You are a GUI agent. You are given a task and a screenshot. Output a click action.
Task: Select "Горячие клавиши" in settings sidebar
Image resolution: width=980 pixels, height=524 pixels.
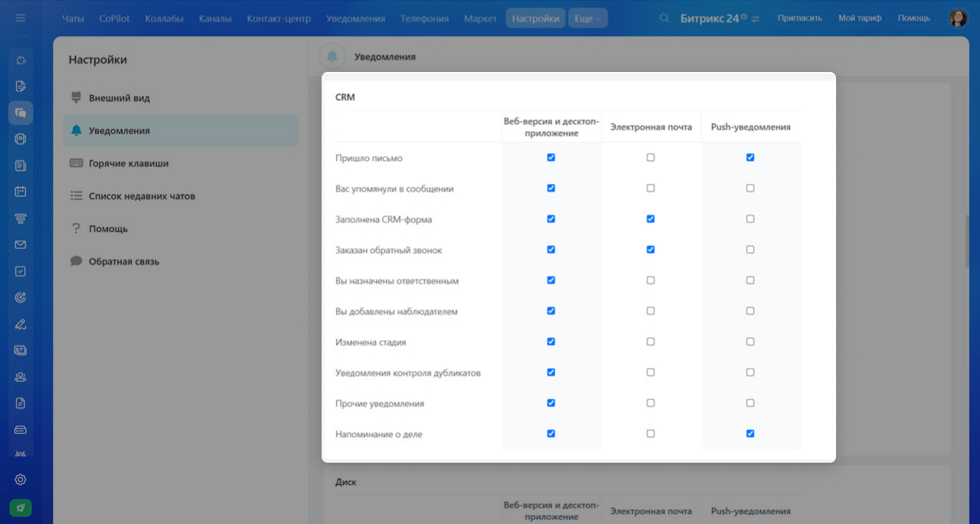pyautogui.click(x=128, y=163)
